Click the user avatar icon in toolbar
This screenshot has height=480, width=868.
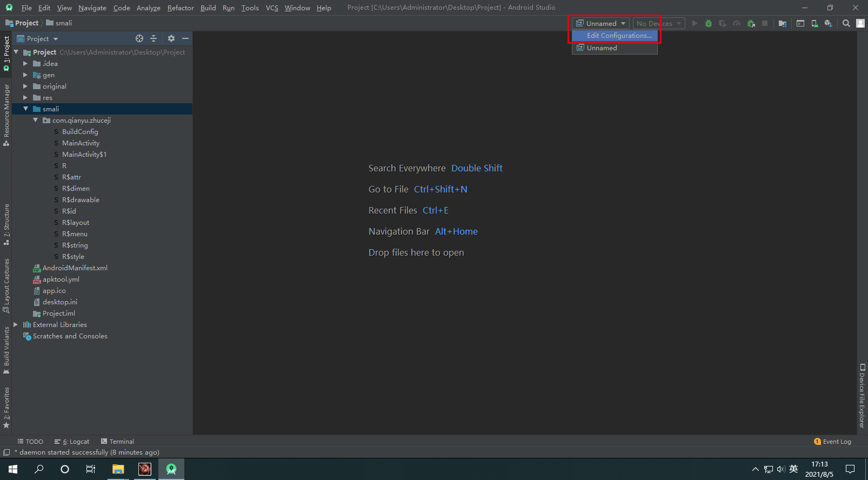point(860,23)
